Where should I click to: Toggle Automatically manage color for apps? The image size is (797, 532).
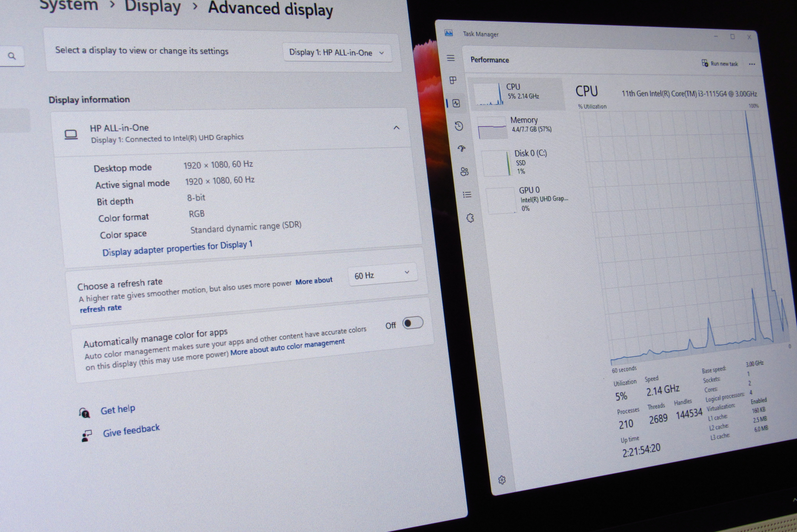(x=413, y=323)
